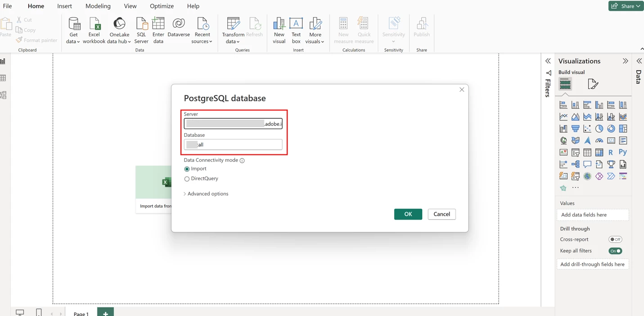The height and width of the screenshot is (316, 644).
Task: Click the Add data fields here well
Action: pyautogui.click(x=593, y=215)
